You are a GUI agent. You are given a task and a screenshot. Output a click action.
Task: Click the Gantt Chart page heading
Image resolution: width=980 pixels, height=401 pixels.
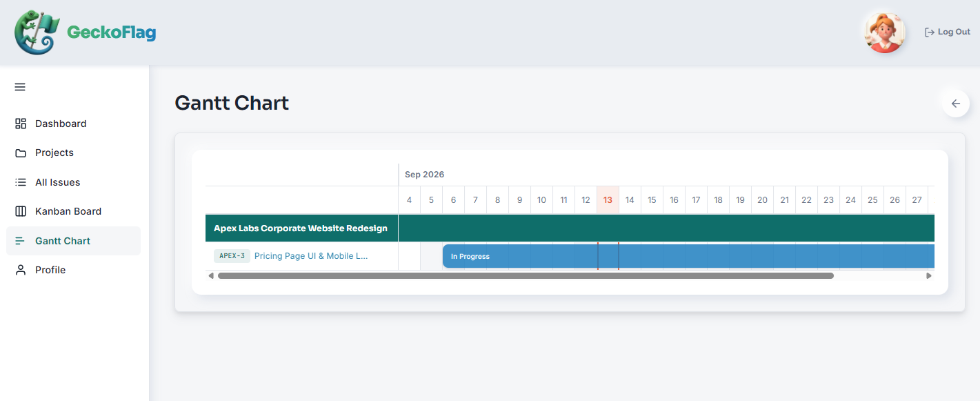pos(232,103)
